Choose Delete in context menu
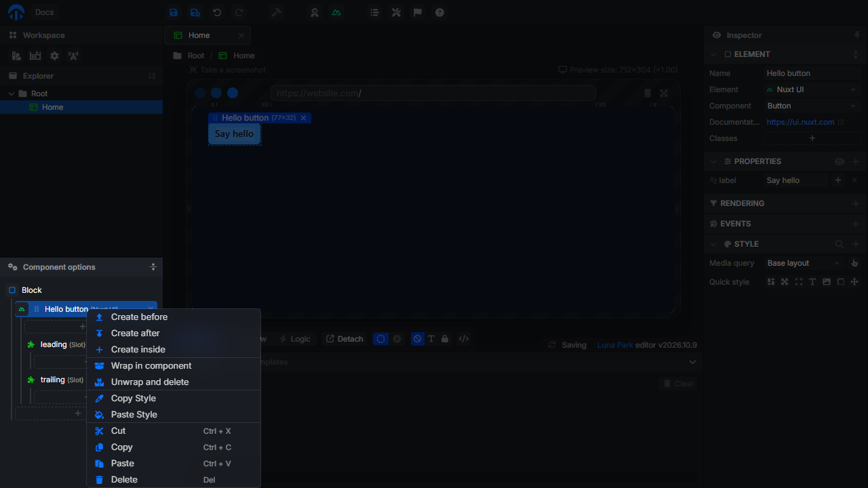Viewport: 868px width, 488px height. click(x=174, y=480)
